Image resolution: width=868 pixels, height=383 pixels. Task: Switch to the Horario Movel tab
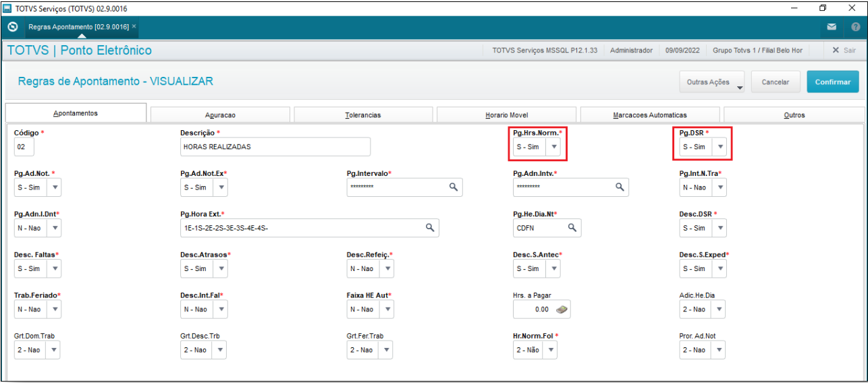506,115
